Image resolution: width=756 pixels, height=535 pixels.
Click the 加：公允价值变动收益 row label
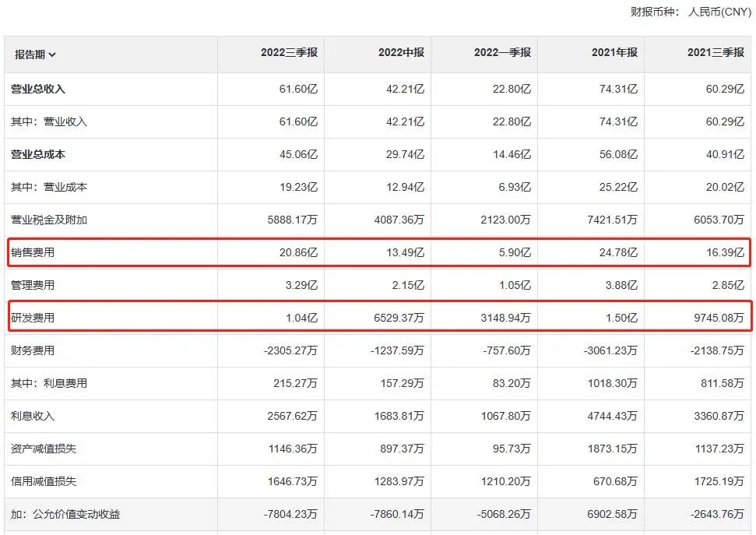pyautogui.click(x=65, y=514)
